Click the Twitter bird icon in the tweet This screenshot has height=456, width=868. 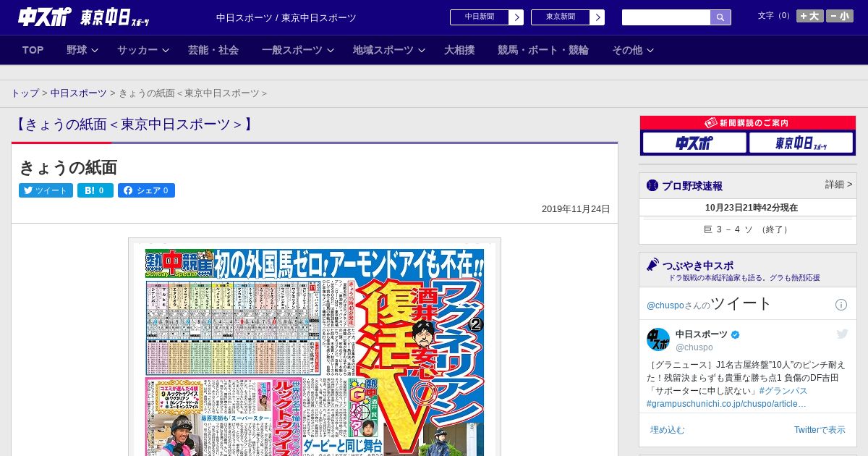842,334
